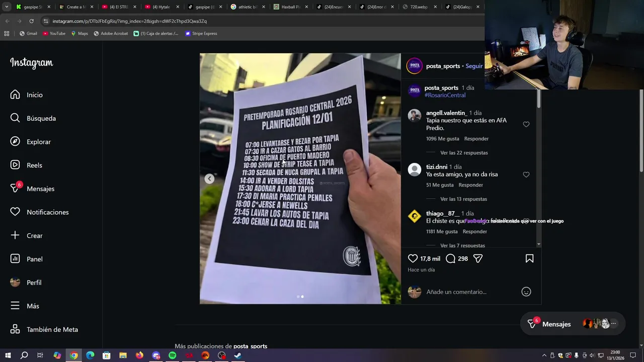Open Caja de alertas bookmark
Image resolution: width=644 pixels, height=362 pixels.
click(156, 33)
